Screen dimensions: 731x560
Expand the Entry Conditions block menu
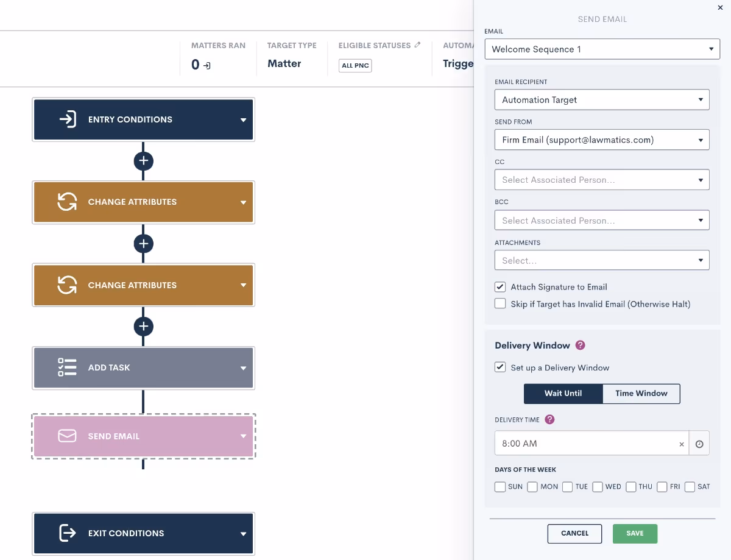243,120
